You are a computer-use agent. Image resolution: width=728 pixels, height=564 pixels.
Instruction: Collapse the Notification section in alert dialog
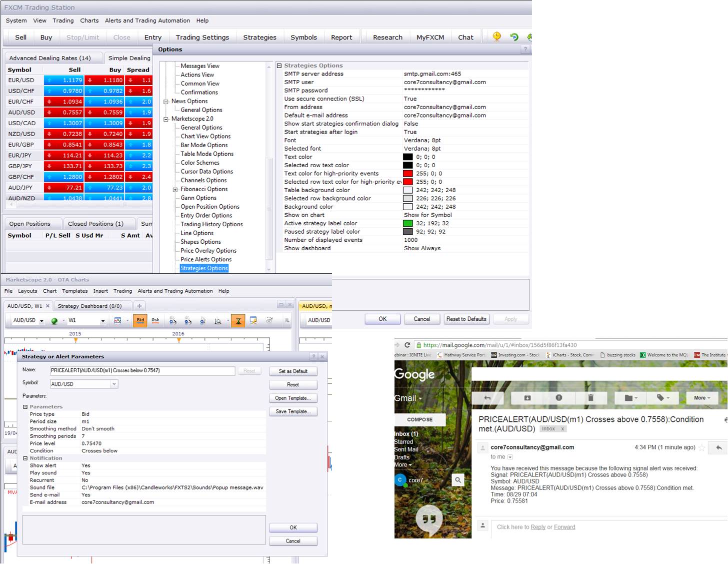click(x=25, y=458)
